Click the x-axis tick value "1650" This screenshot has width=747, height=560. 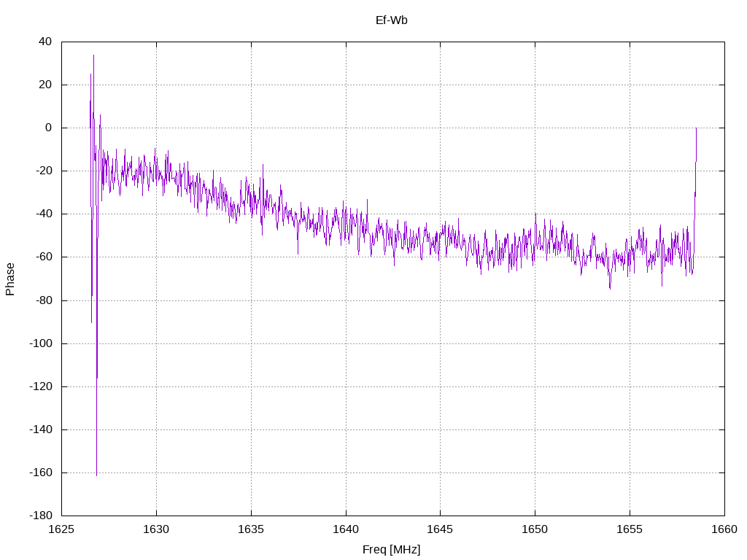pos(535,529)
